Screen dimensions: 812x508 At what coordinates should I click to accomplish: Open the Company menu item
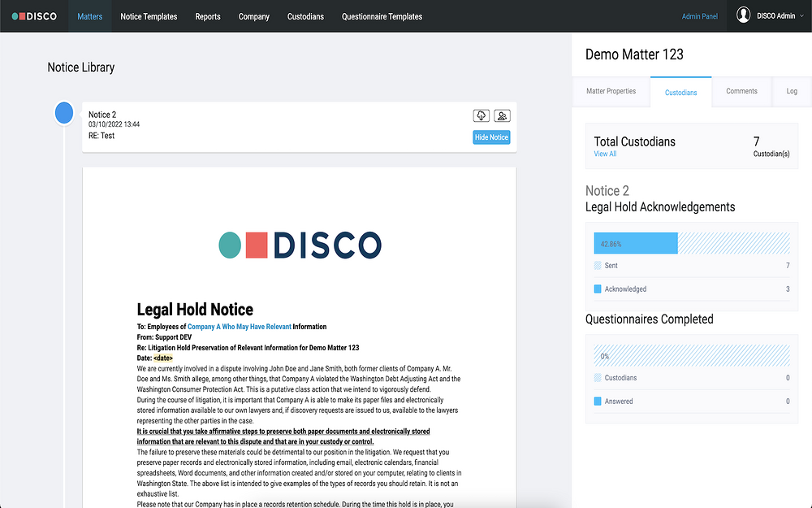coord(253,16)
